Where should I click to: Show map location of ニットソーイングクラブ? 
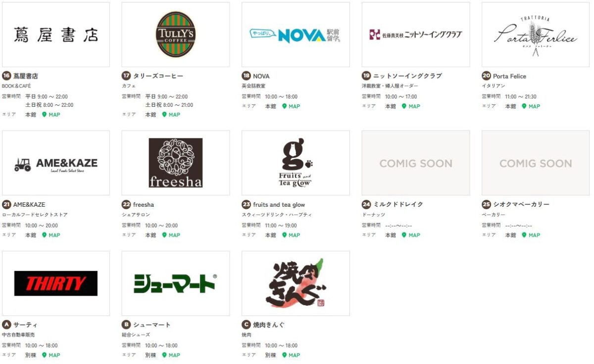pos(411,106)
